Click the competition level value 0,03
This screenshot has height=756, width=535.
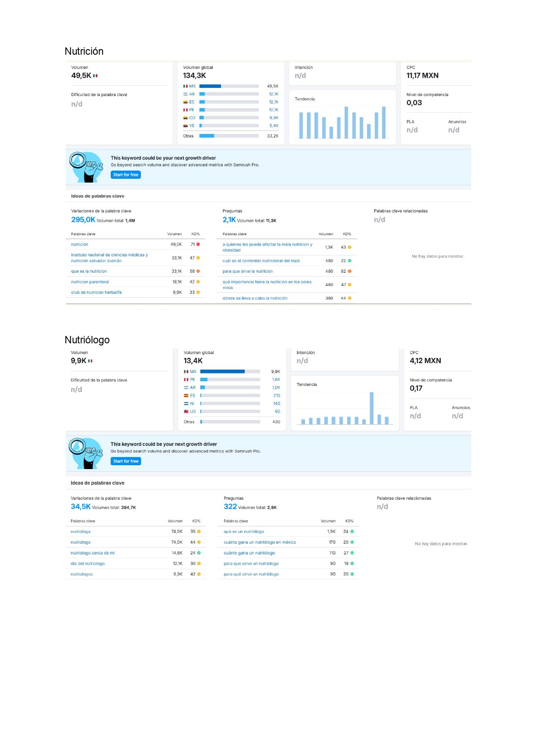tap(414, 103)
